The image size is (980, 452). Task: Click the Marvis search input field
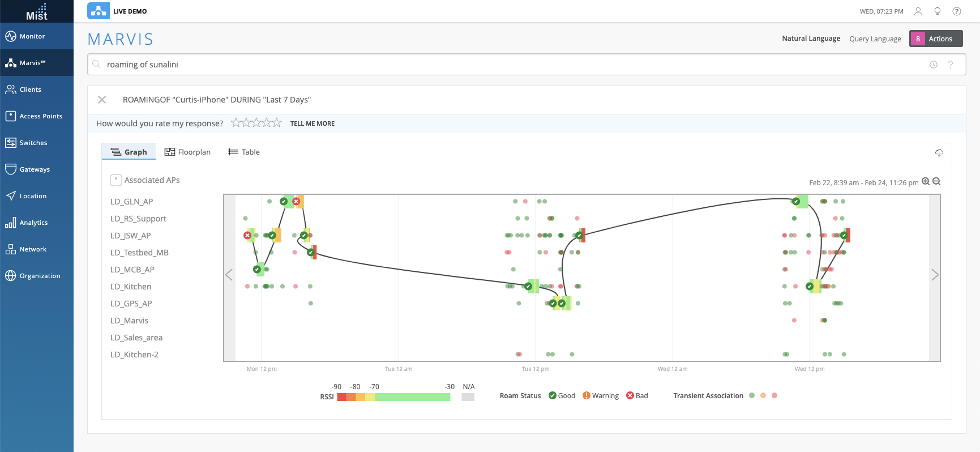510,65
